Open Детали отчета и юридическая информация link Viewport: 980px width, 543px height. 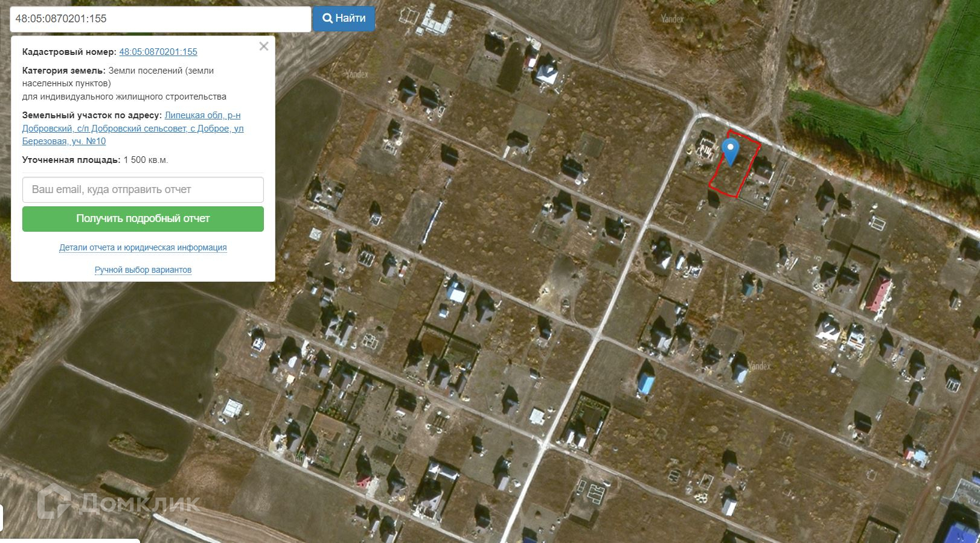(143, 247)
